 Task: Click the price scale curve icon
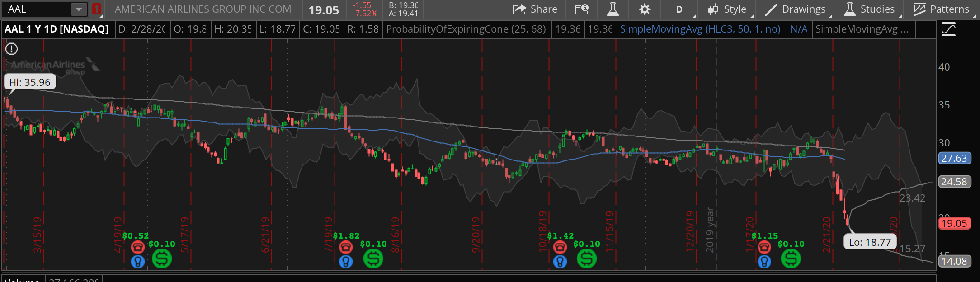[x=948, y=29]
